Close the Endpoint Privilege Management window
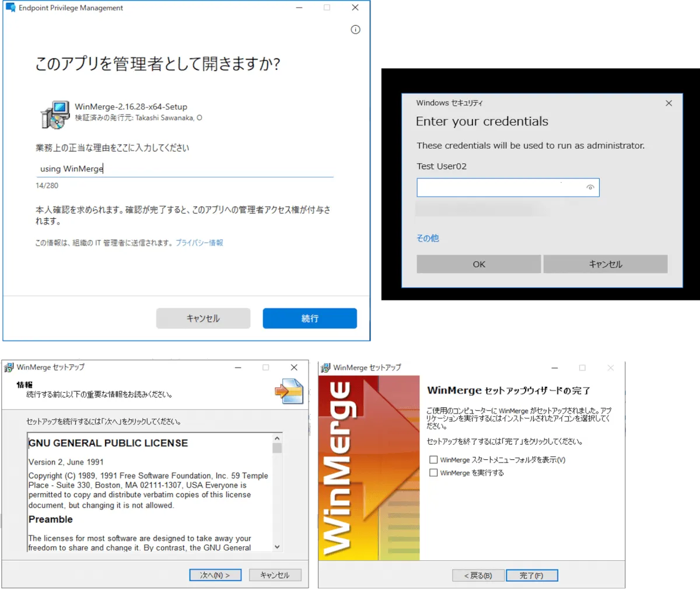 (355, 8)
